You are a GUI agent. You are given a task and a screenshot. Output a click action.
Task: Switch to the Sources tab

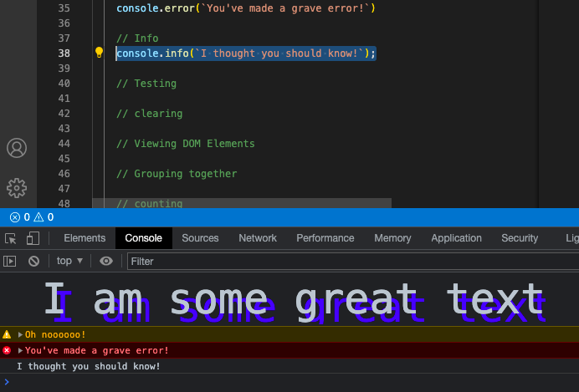[200, 238]
